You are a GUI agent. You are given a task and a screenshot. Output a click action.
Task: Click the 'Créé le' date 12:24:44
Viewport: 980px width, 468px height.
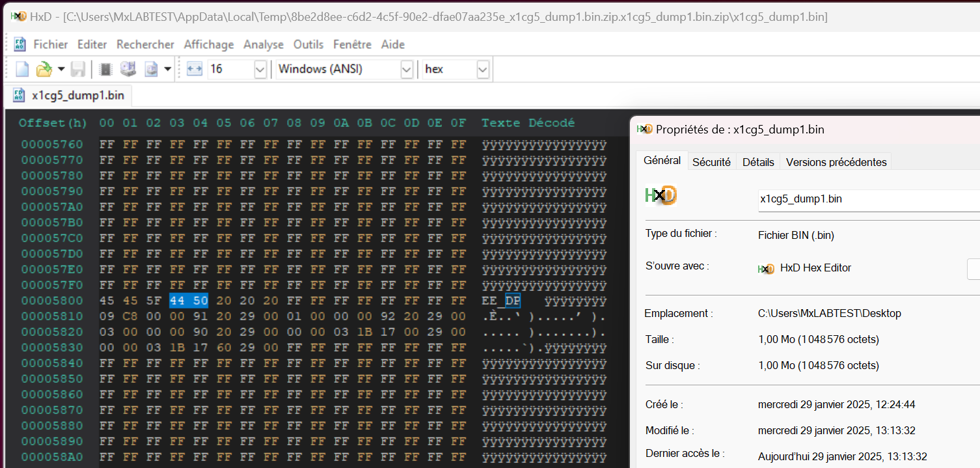[x=837, y=405]
